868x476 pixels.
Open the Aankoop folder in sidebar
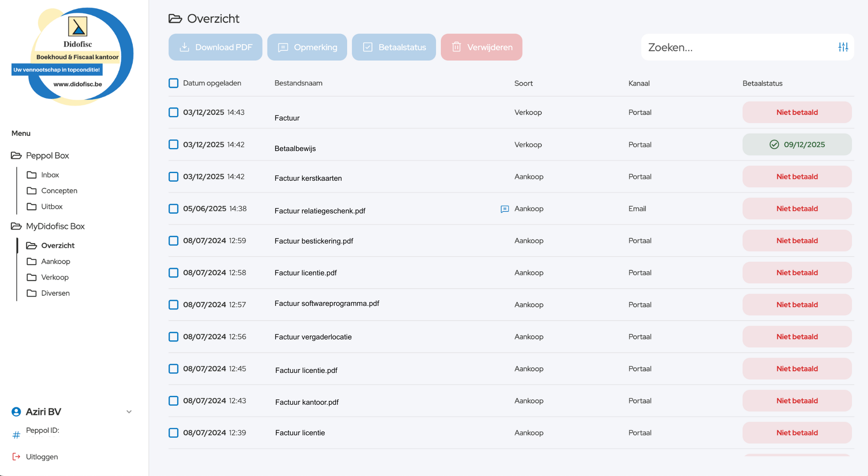point(56,261)
